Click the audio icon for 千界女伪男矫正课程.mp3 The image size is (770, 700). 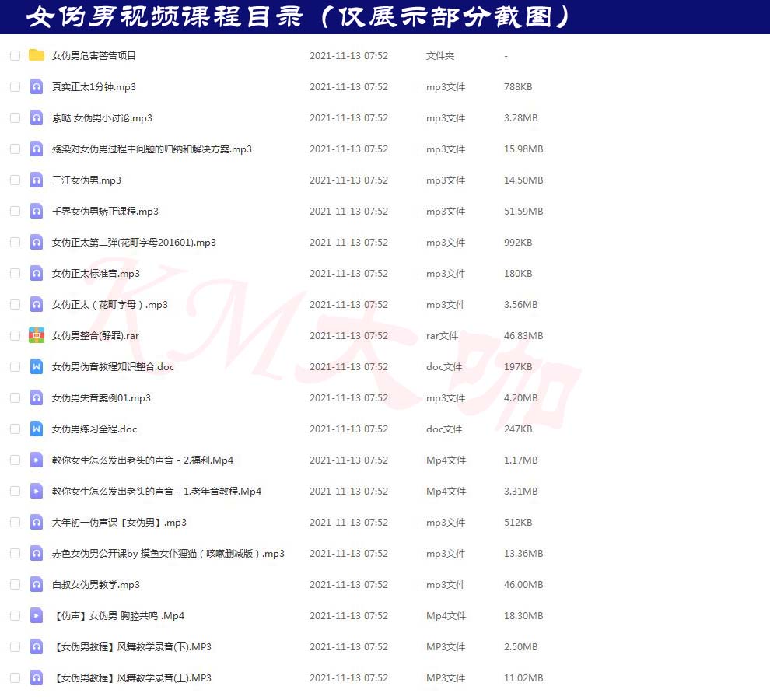(x=37, y=211)
